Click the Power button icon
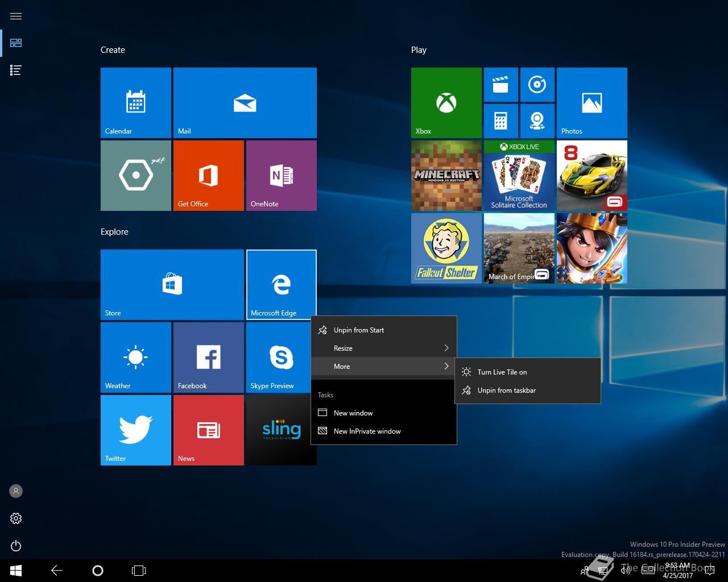 [16, 546]
